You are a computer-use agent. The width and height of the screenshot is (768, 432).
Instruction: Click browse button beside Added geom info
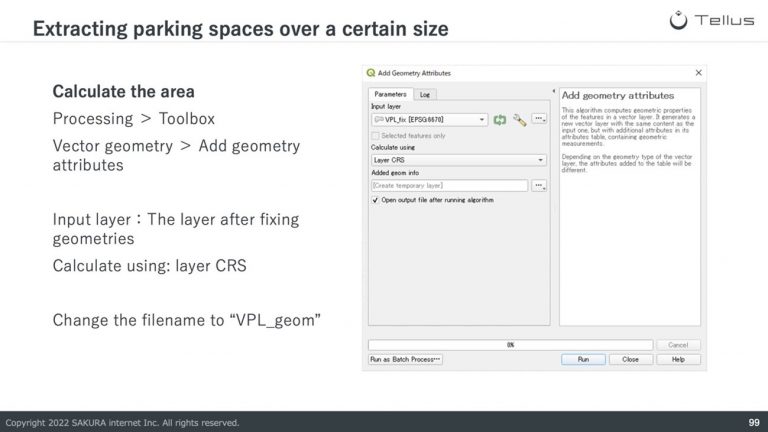pos(539,186)
